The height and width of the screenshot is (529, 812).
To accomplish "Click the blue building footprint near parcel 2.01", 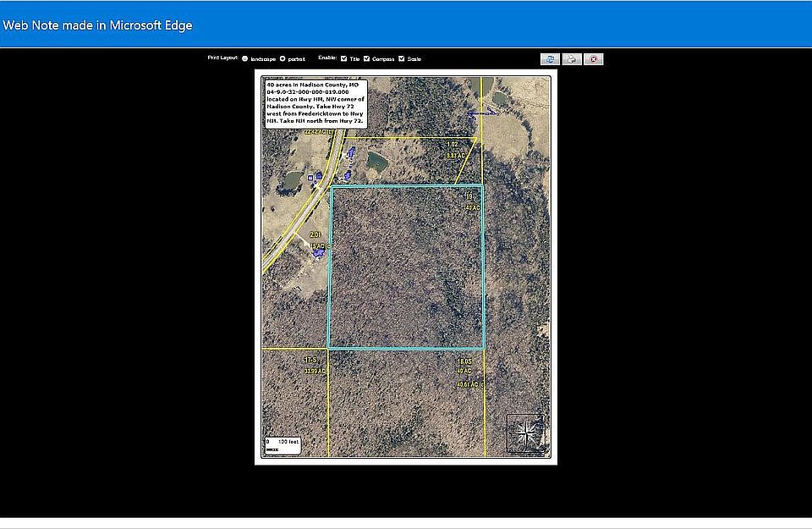I will pos(319,253).
